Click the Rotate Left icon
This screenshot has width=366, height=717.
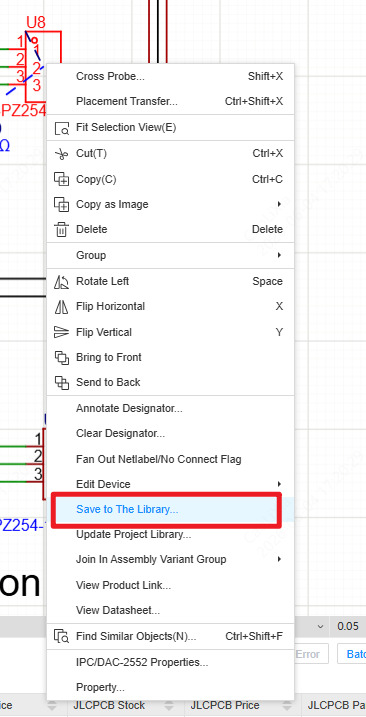pos(61,281)
